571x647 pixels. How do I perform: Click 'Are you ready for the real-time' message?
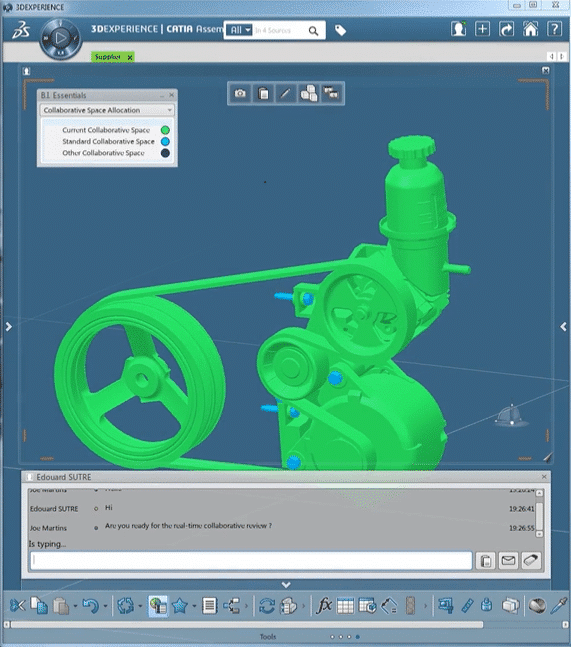coord(188,526)
